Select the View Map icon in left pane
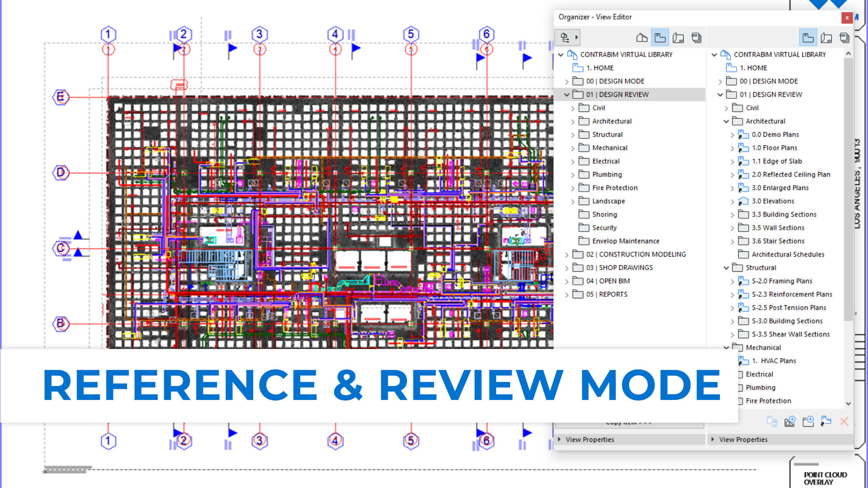 click(x=660, y=38)
